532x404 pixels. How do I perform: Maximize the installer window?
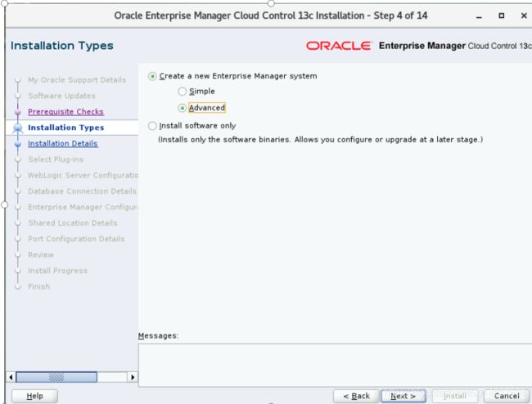[501, 16]
